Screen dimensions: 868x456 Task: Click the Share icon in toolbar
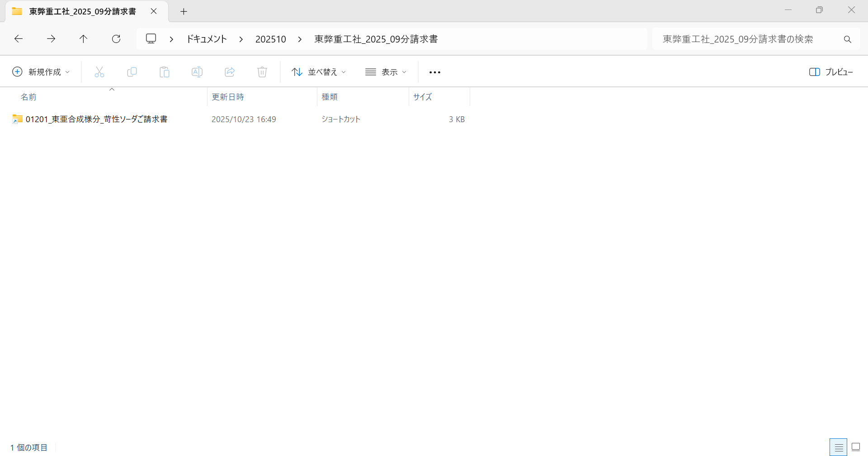click(x=230, y=72)
